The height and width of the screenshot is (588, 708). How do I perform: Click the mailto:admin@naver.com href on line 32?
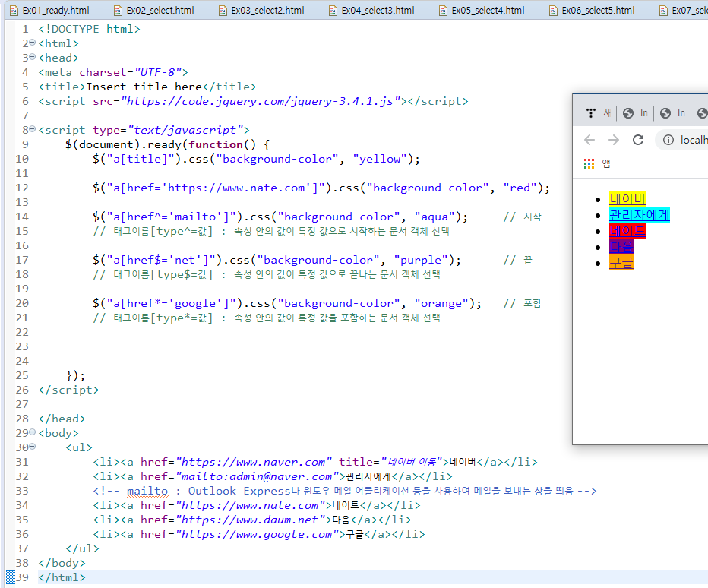tap(258, 476)
